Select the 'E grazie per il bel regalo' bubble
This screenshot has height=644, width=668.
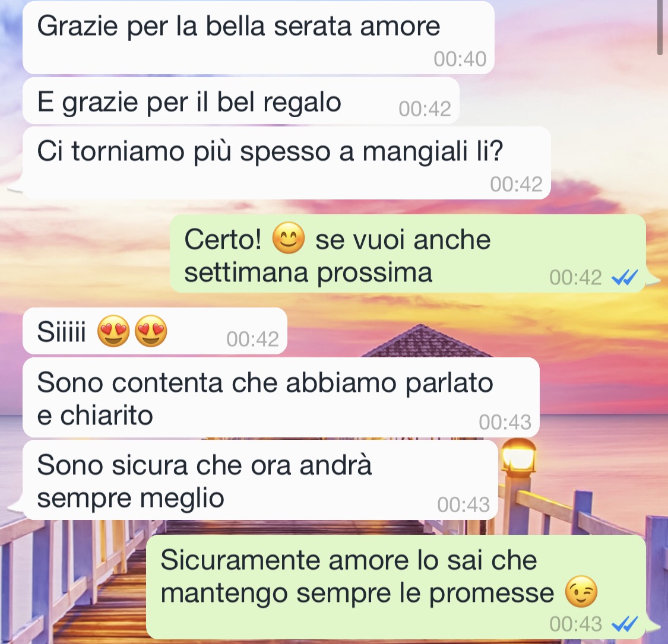point(240,101)
